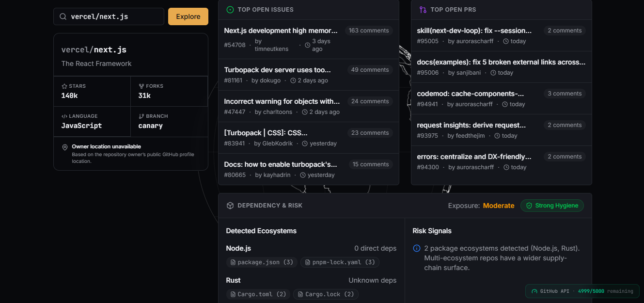Click the clock icon for issue #83941
The image size is (644, 303).
pos(305,144)
